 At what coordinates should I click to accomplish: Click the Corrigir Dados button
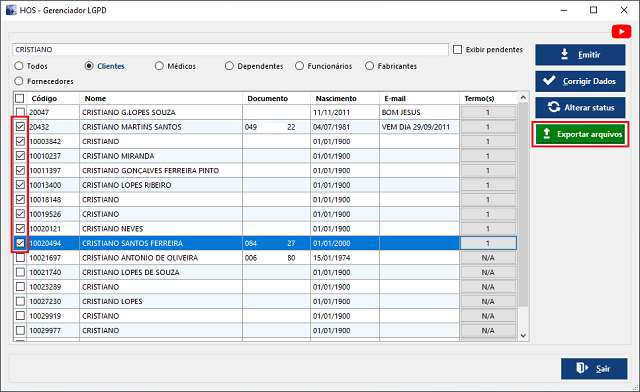(x=580, y=81)
